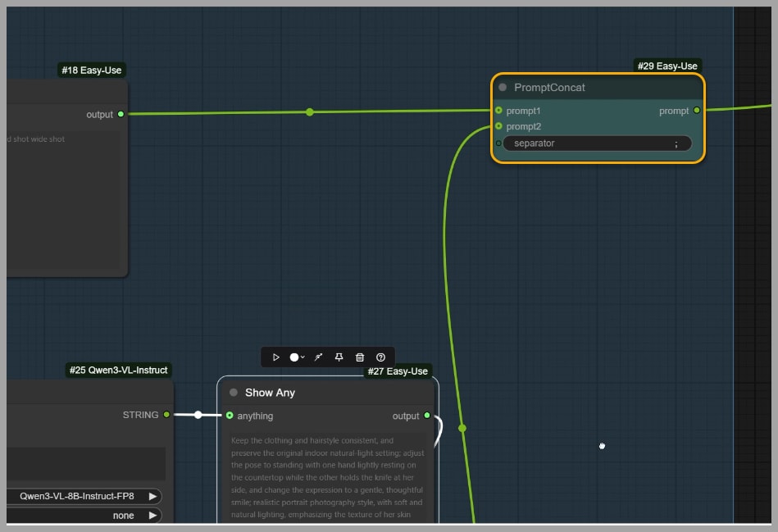Image resolution: width=778 pixels, height=532 pixels.
Task: Pin the Show Any node
Action: click(339, 357)
